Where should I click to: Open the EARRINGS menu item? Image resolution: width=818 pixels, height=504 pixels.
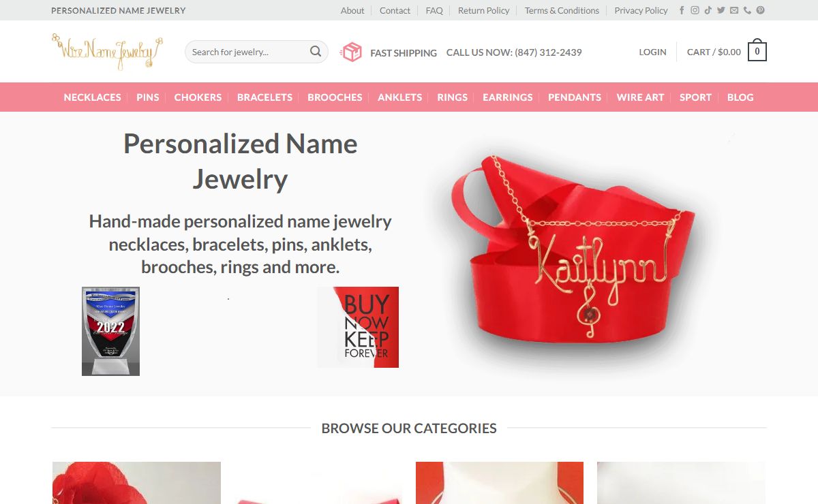pyautogui.click(x=508, y=97)
